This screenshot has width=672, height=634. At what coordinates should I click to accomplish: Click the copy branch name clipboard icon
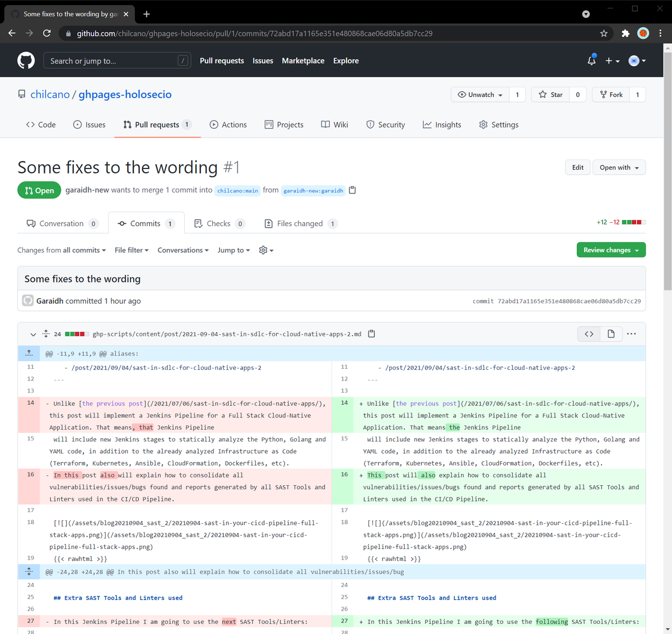(x=352, y=190)
